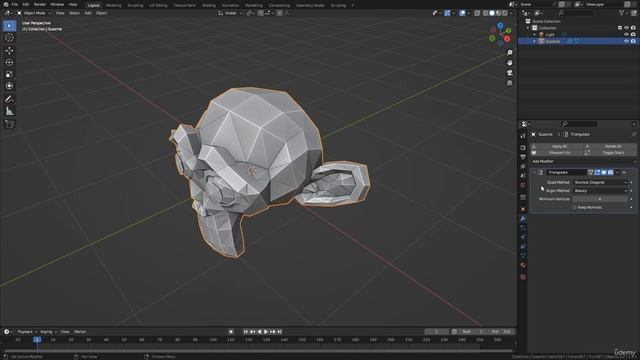
Task: Switch to the Modeling workspace tab
Action: [113, 5]
